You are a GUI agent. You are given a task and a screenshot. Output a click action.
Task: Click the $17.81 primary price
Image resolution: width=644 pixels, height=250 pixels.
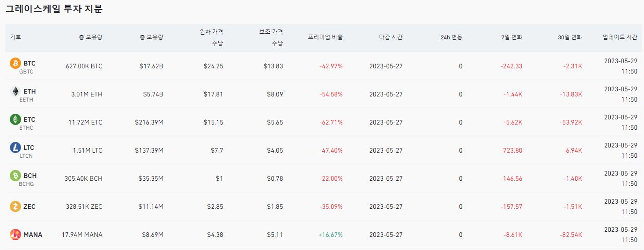pyautogui.click(x=214, y=94)
